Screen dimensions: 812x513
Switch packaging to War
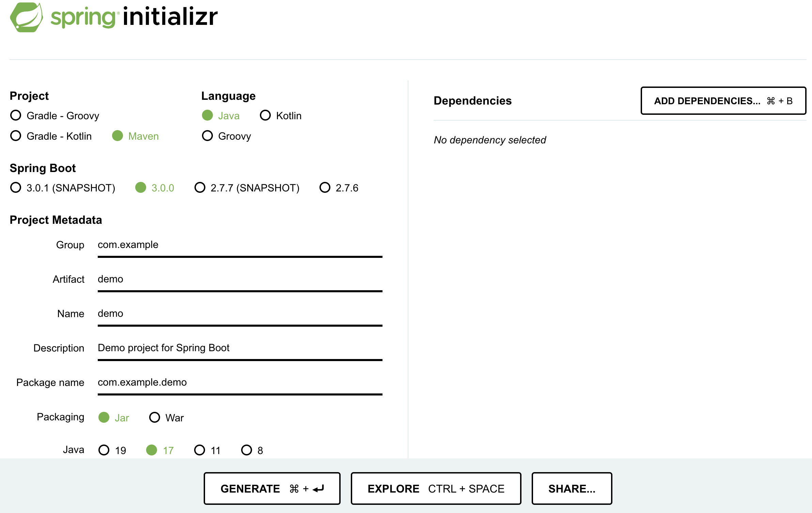pyautogui.click(x=155, y=417)
